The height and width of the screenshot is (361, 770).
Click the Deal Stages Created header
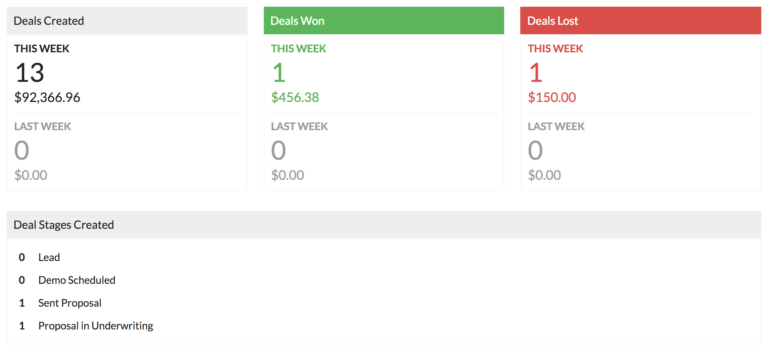(x=384, y=225)
